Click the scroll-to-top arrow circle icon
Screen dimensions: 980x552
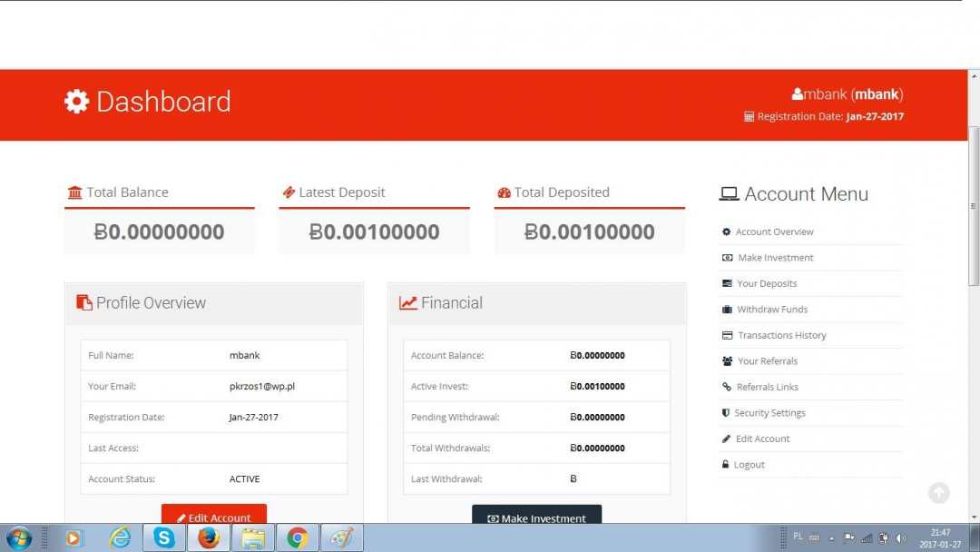click(x=939, y=493)
